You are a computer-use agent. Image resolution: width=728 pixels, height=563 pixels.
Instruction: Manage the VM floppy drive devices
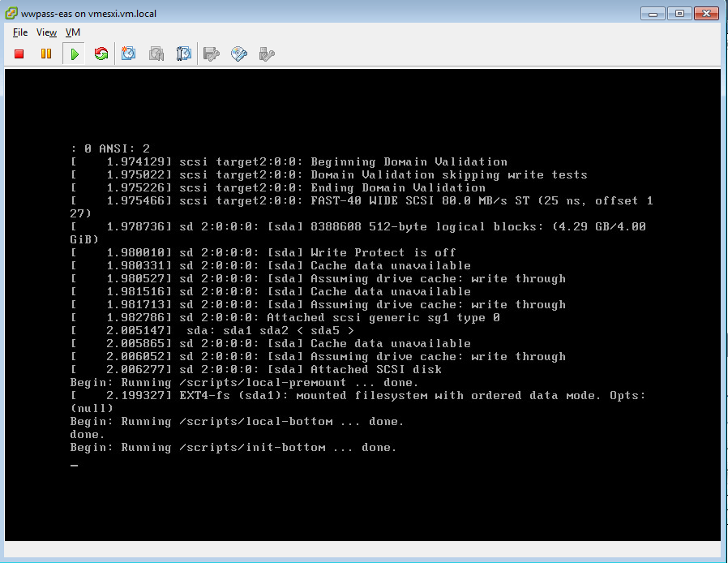(x=210, y=53)
